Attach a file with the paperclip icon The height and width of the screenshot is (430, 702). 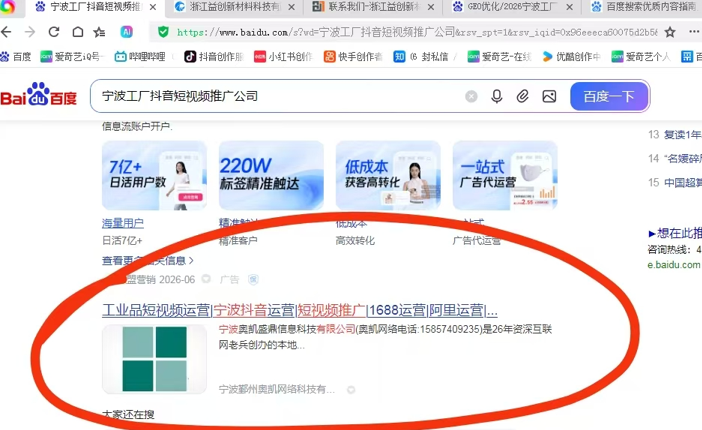click(x=522, y=96)
